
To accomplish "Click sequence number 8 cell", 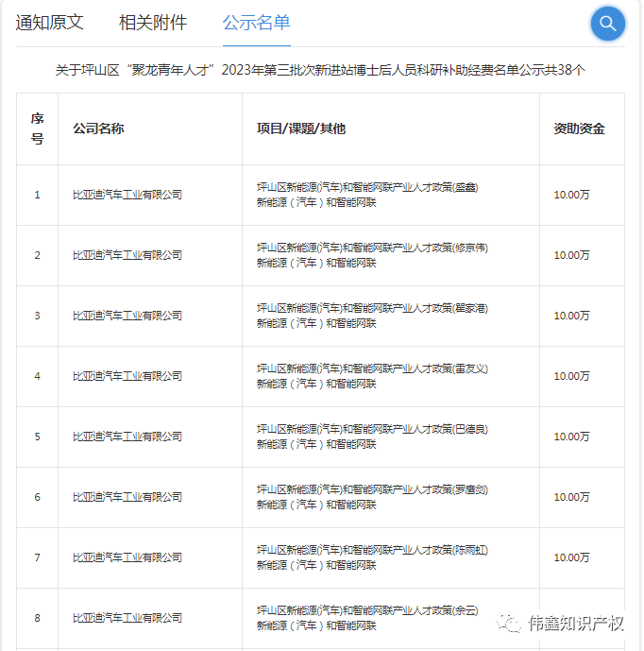I will click(x=38, y=618).
